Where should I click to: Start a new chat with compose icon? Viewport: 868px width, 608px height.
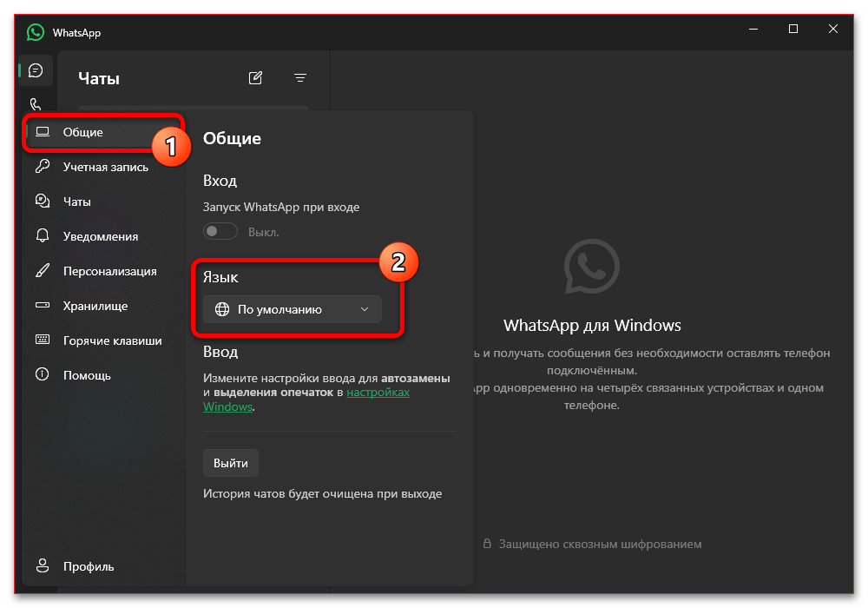[255, 77]
